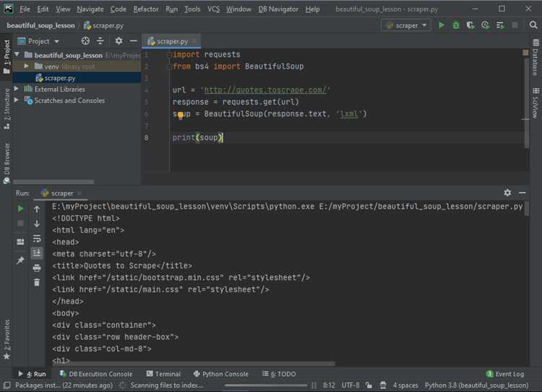
Task: Select the scraper tab in Run panel
Action: coord(61,193)
